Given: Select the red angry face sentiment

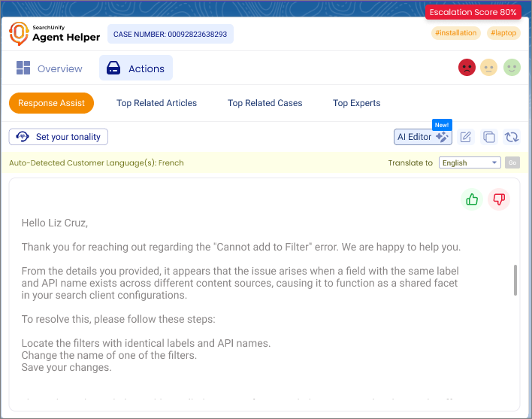Looking at the screenshot, I should (x=467, y=68).
